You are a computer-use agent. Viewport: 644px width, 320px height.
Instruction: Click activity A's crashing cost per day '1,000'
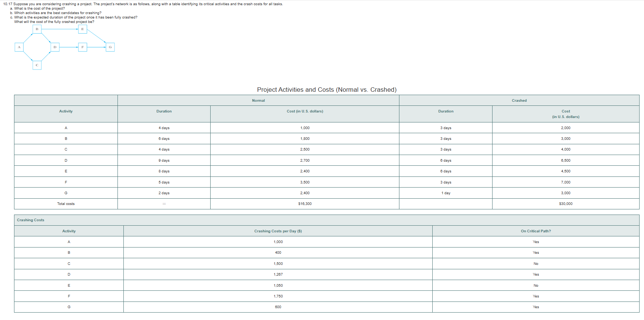coord(278,242)
